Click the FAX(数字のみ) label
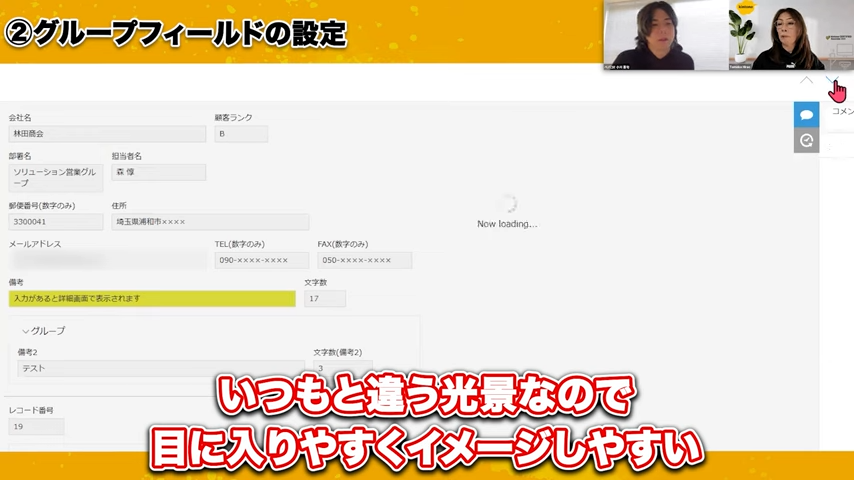This screenshot has width=854, height=480. tap(343, 244)
